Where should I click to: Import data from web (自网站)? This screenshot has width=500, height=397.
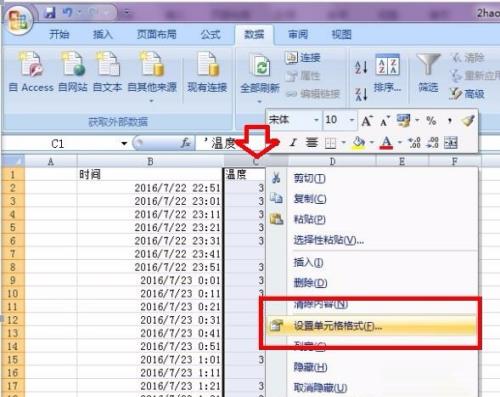(x=73, y=72)
